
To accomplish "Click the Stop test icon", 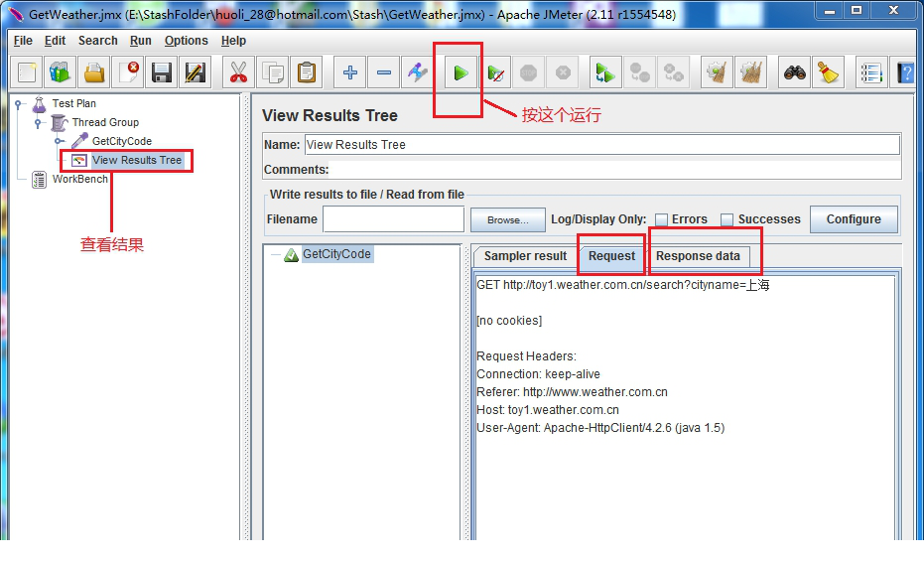I will pyautogui.click(x=529, y=72).
